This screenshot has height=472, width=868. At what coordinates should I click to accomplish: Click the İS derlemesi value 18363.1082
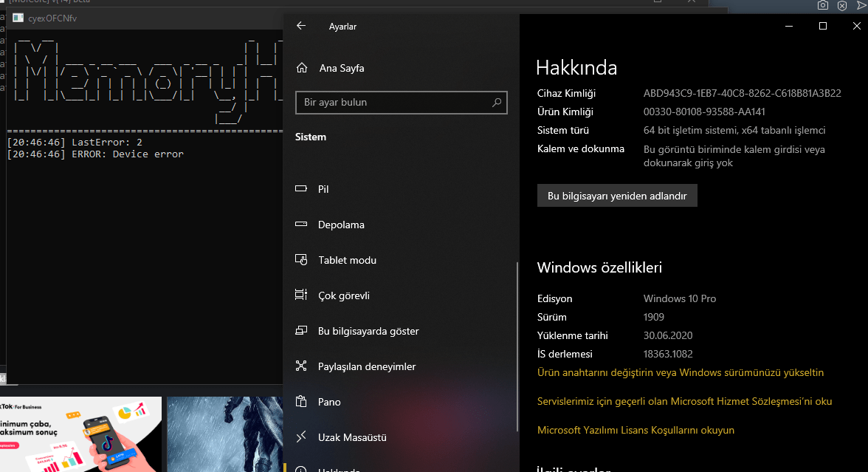pos(667,353)
